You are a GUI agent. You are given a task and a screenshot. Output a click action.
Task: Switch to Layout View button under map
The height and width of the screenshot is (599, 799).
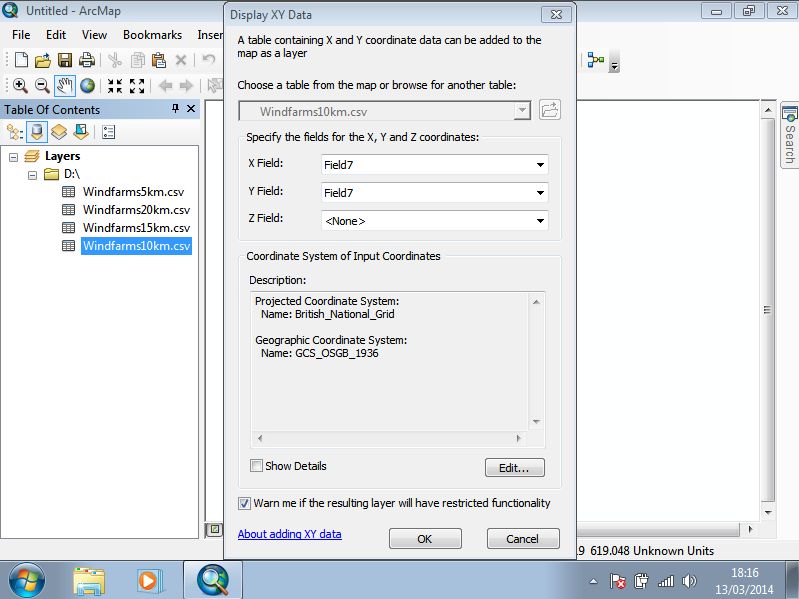215,530
